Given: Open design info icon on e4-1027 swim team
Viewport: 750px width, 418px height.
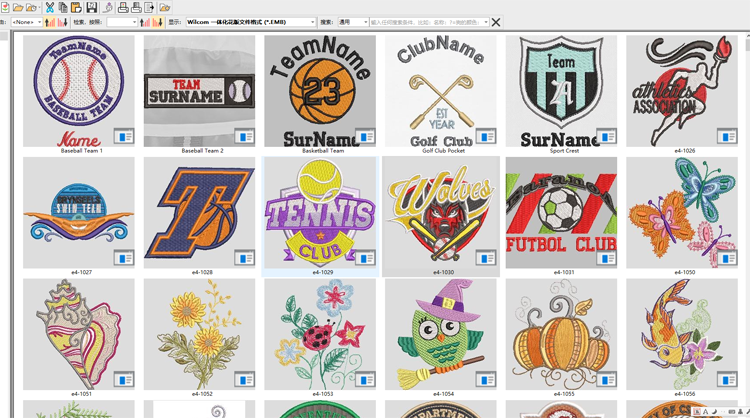Looking at the screenshot, I should click(x=124, y=258).
